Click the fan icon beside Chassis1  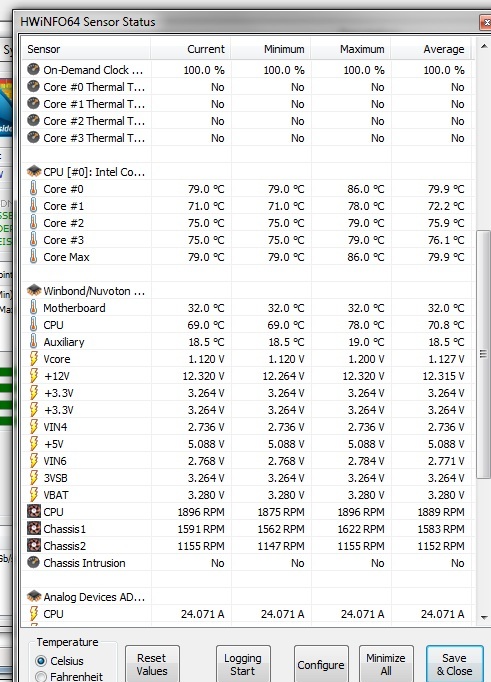(x=33, y=529)
